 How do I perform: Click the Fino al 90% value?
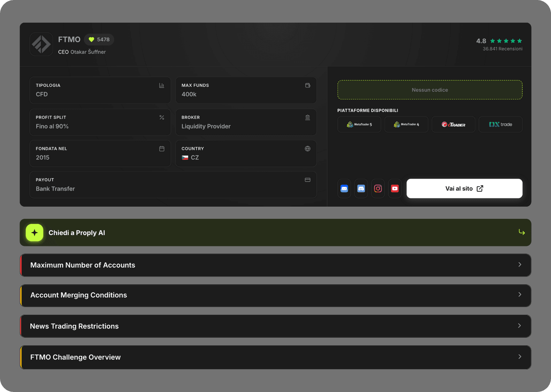coord(52,126)
